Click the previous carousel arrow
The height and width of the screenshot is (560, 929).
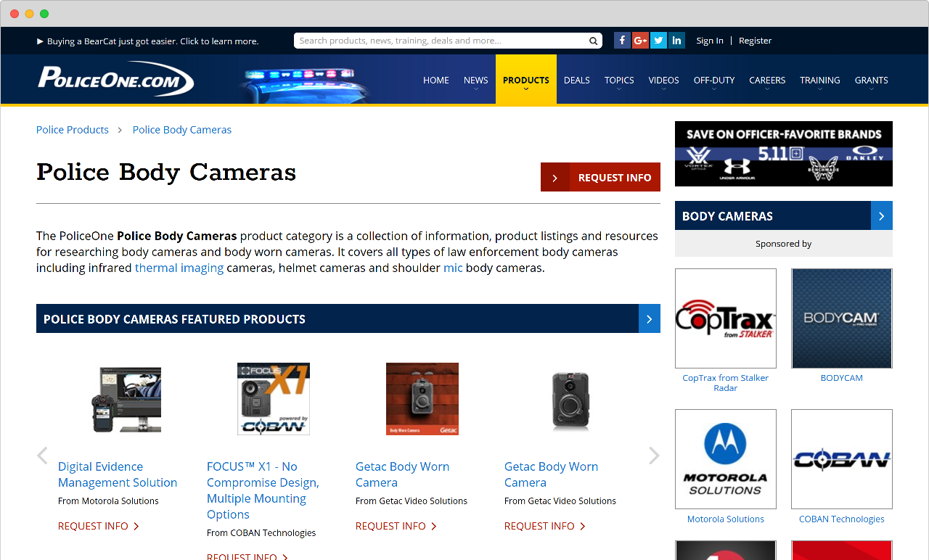(42, 455)
